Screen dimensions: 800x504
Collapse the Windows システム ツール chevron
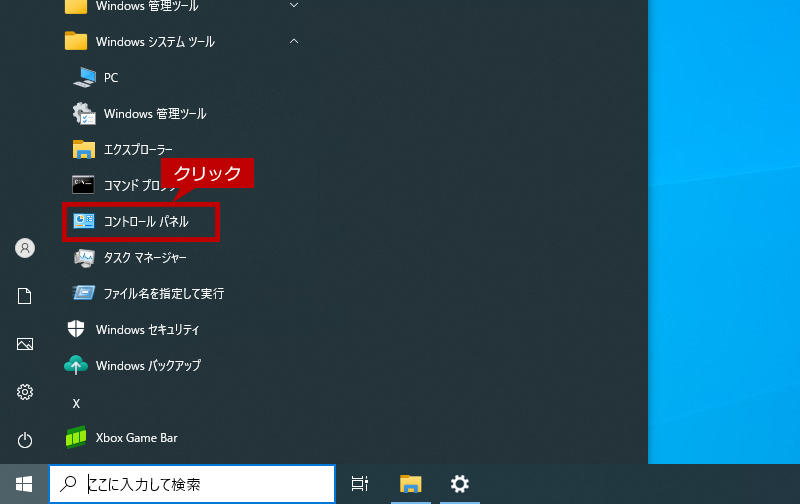[294, 41]
